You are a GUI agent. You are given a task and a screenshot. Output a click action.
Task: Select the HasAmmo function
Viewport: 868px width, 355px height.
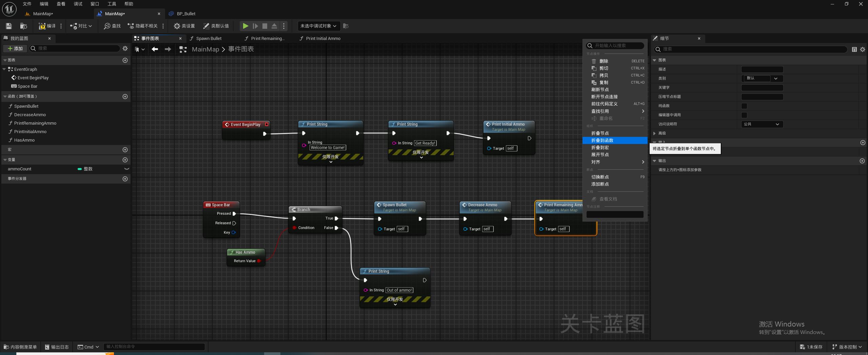pyautogui.click(x=24, y=140)
